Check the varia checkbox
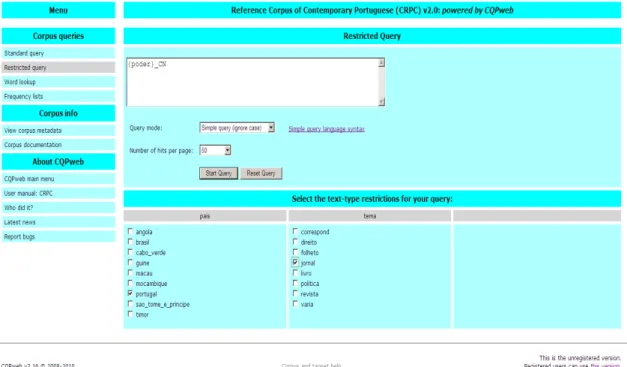The image size is (627, 367). pyautogui.click(x=295, y=304)
